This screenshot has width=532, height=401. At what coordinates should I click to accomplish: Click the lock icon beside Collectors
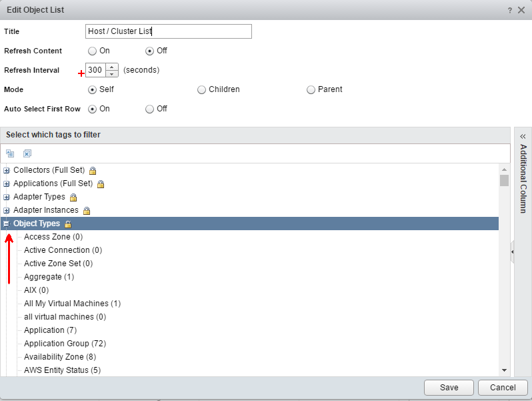[x=93, y=171]
